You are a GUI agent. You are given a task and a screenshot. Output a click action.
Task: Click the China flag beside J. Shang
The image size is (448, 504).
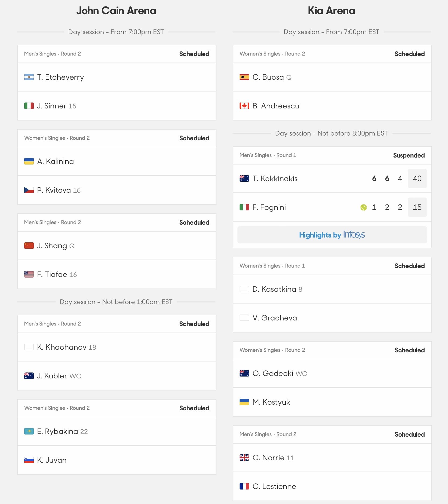(x=29, y=246)
